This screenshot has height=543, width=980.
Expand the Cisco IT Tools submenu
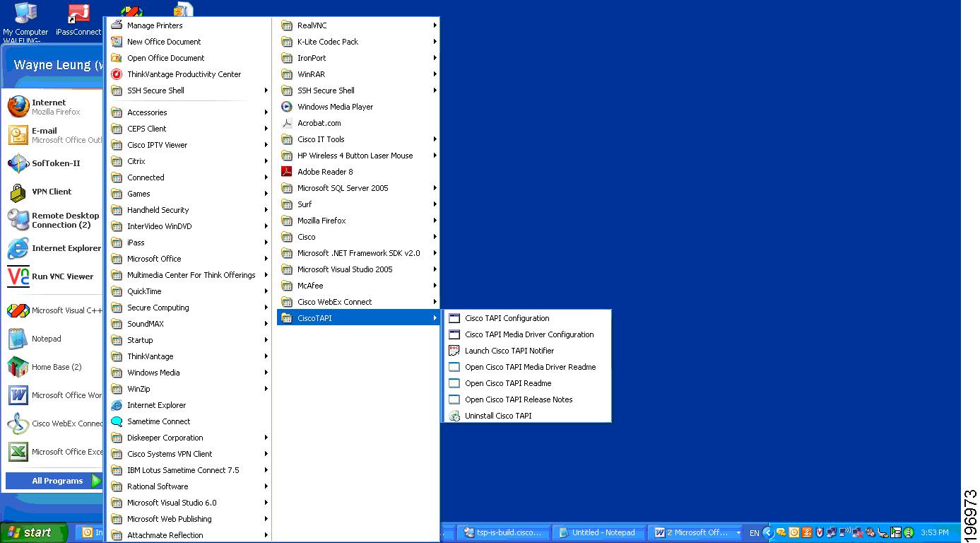click(358, 139)
